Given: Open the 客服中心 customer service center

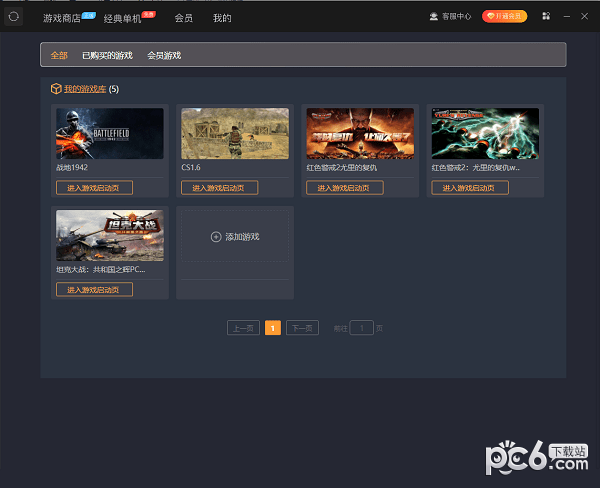Looking at the screenshot, I should click(452, 17).
